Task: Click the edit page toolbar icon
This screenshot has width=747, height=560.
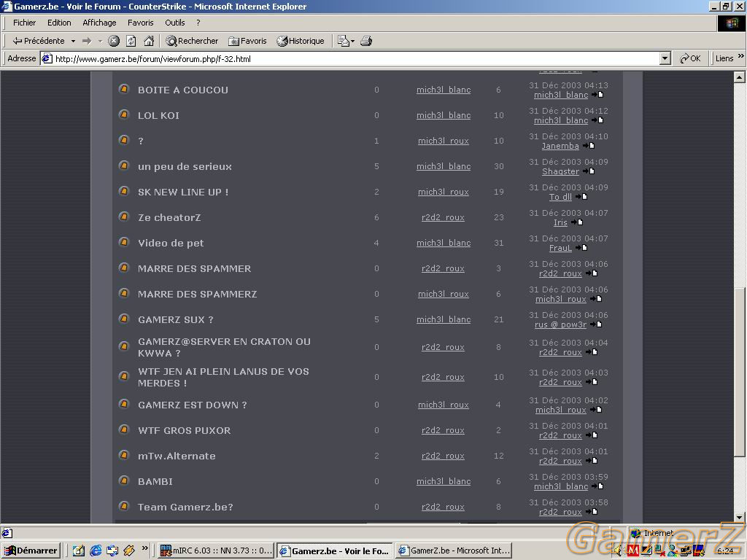Action: coord(343,41)
